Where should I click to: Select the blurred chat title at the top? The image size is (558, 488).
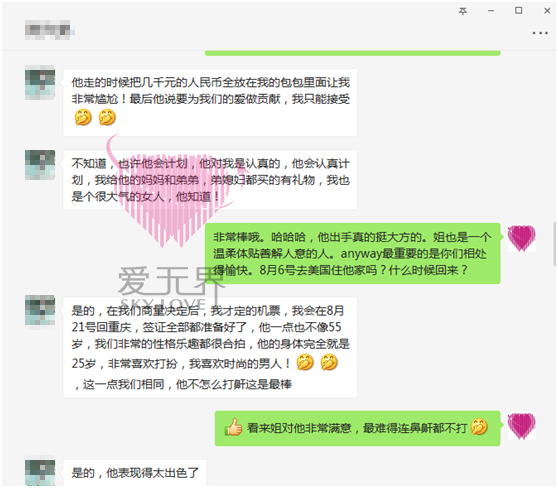(48, 30)
